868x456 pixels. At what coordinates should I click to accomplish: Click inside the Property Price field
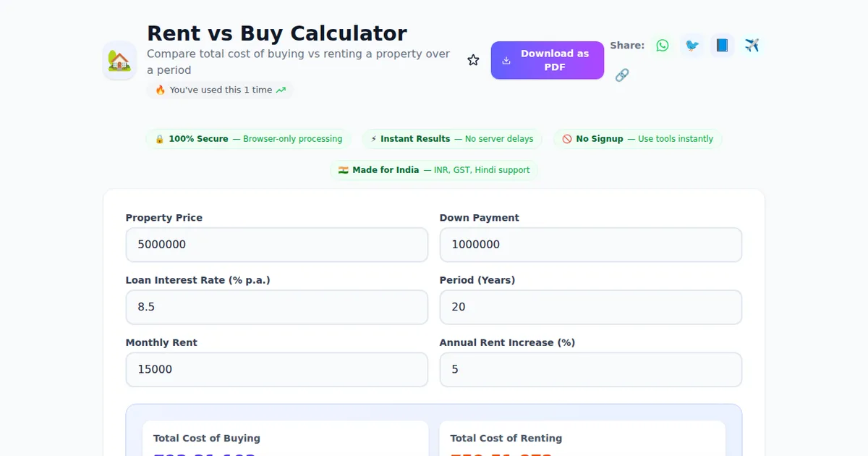coord(277,244)
